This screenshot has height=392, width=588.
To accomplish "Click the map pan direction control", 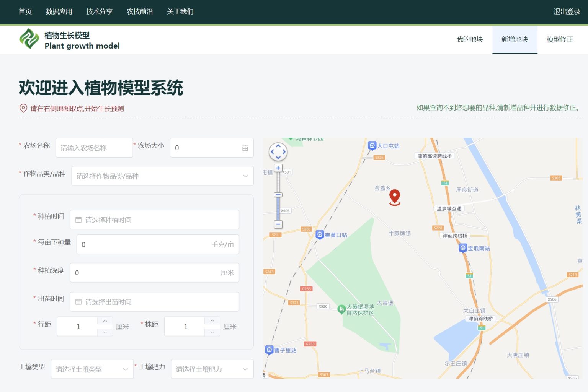I will click(278, 152).
